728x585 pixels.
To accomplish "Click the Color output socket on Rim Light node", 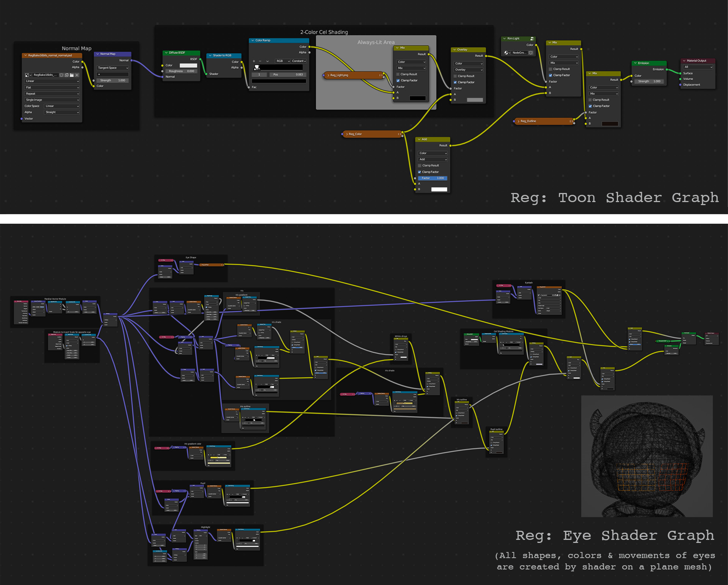I will coord(536,45).
